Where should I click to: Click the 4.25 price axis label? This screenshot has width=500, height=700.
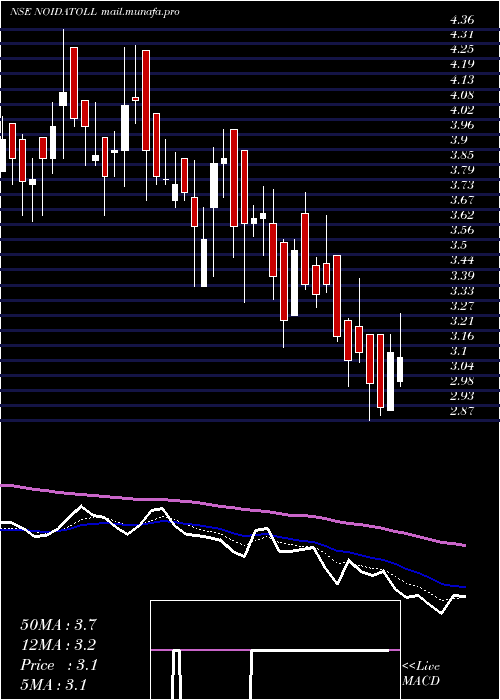[x=462, y=49]
